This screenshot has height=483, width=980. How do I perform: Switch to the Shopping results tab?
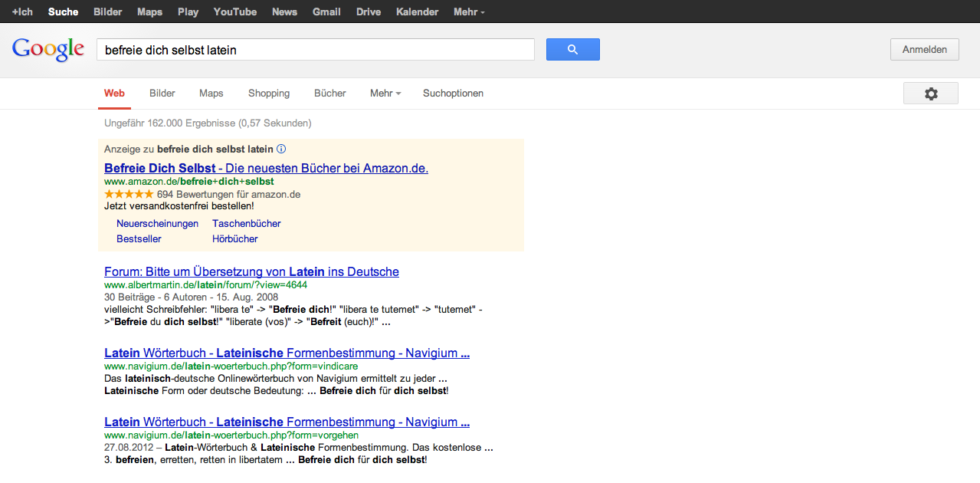click(x=269, y=94)
